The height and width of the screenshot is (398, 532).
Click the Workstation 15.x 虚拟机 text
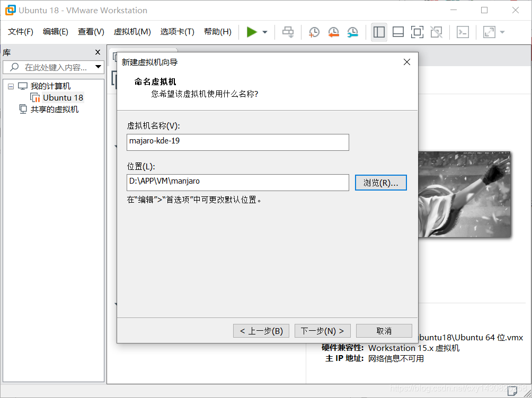(x=414, y=348)
